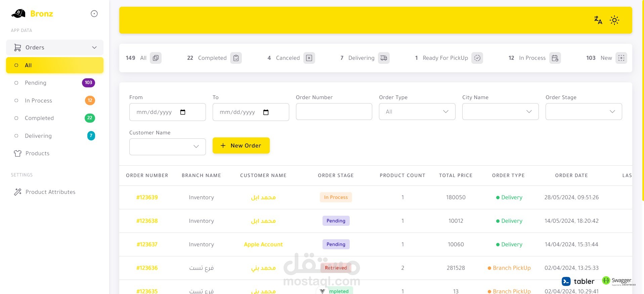Viewport: 644px width, 294px height.
Task: Open Products in the sidebar
Action: 55,153
